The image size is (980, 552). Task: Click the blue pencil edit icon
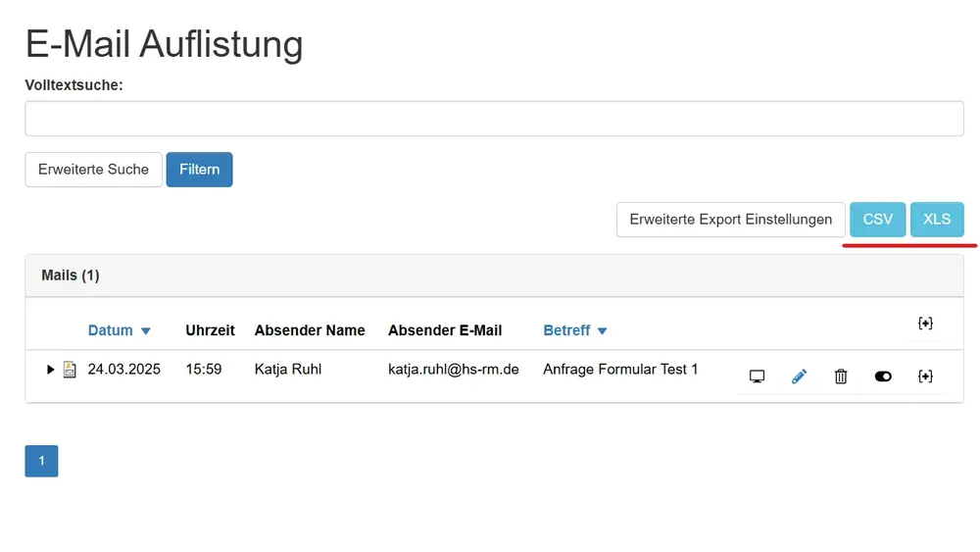799,376
